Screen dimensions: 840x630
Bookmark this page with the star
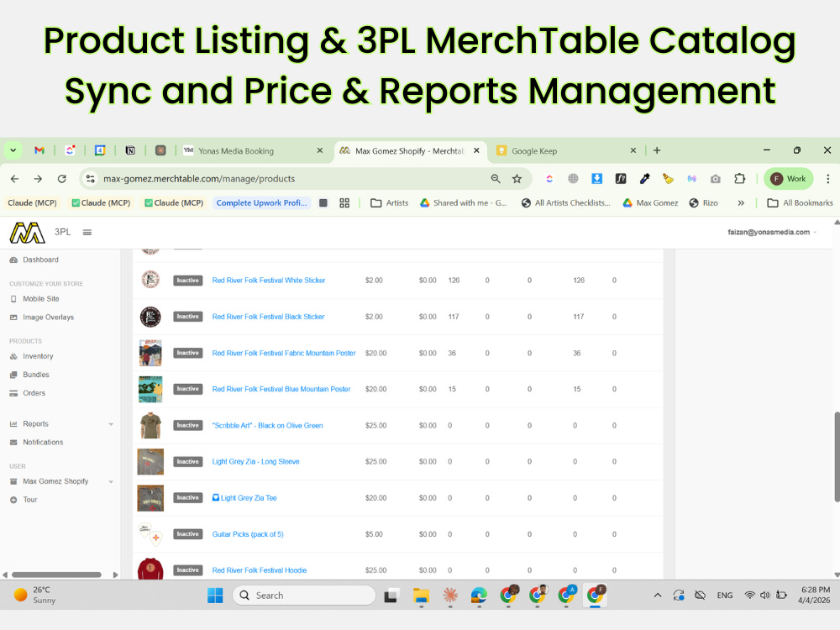pos(517,179)
